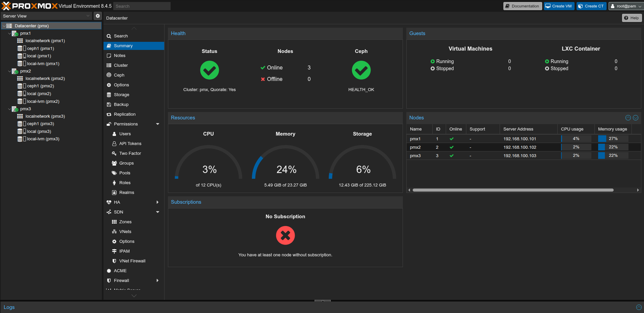Click the green Ceph health checkmark icon

point(361,70)
